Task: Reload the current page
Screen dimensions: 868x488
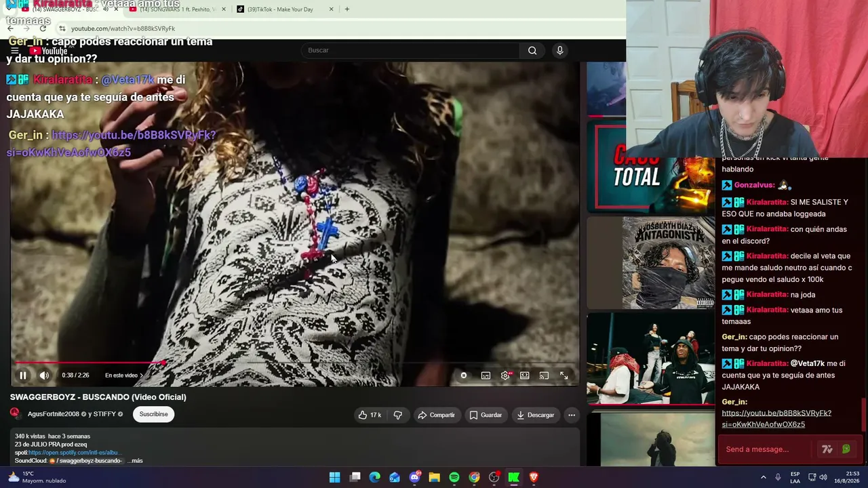Action: (x=43, y=28)
